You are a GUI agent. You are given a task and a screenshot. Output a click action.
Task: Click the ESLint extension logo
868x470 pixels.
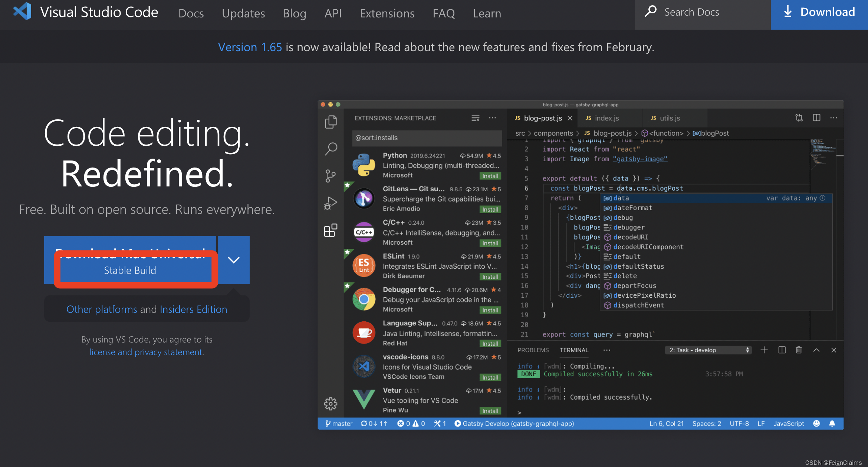coord(364,265)
